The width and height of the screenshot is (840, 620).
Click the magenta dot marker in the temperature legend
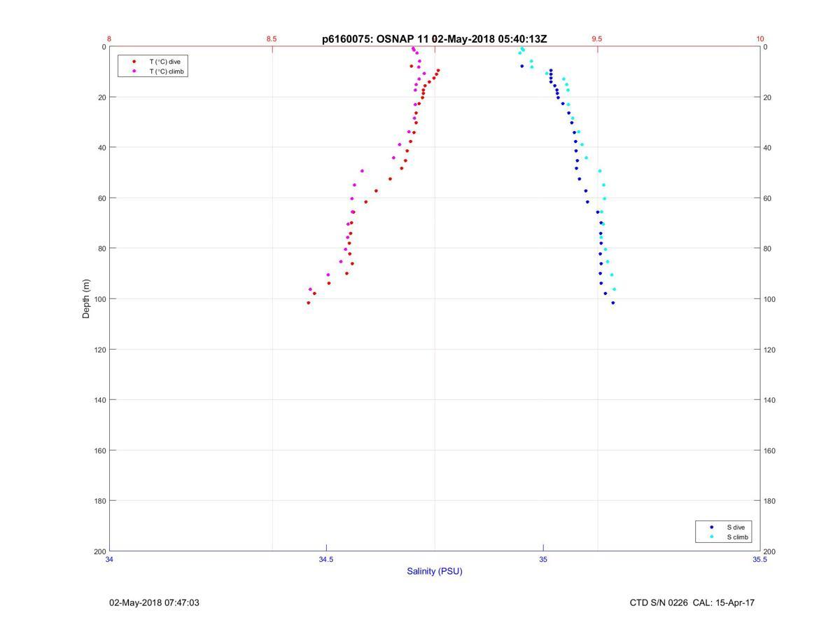pyautogui.click(x=134, y=71)
